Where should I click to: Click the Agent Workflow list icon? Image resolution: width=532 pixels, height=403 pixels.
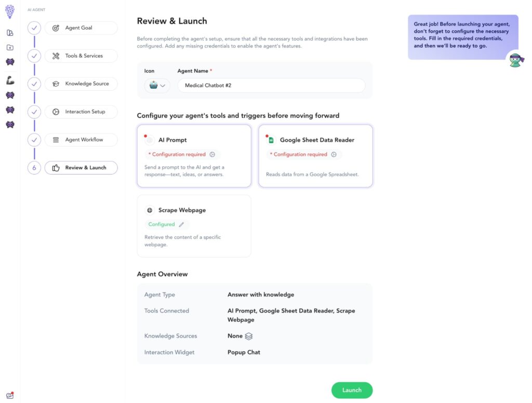[x=57, y=139]
